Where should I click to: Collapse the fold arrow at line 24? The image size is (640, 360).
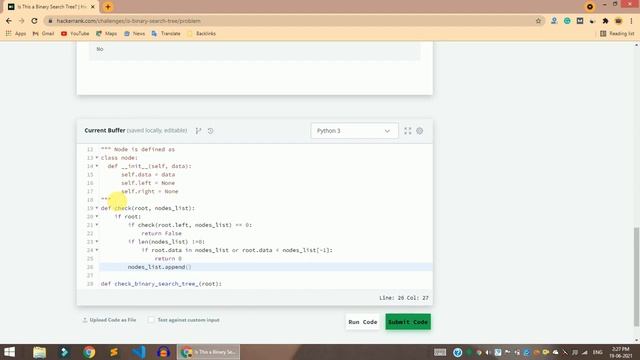point(97,250)
